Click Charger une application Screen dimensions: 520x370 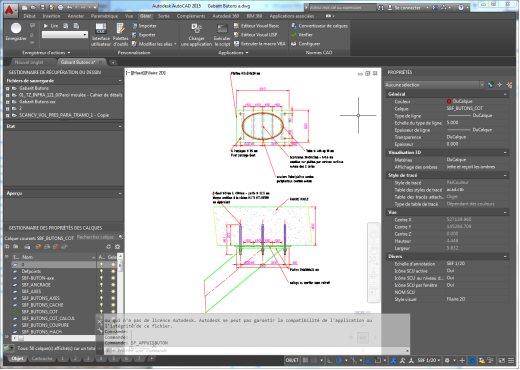pyautogui.click(x=196, y=35)
